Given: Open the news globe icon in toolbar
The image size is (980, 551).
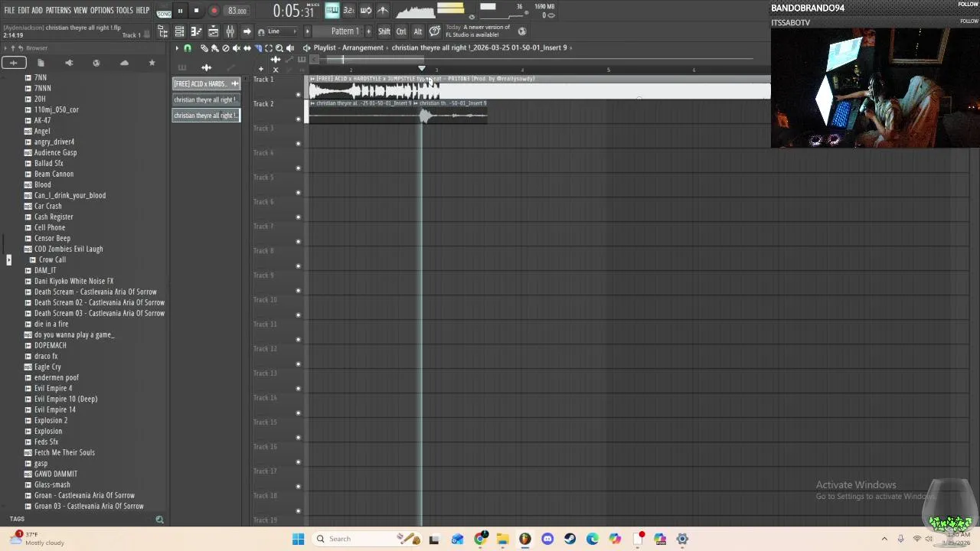Looking at the screenshot, I should click(x=522, y=31).
